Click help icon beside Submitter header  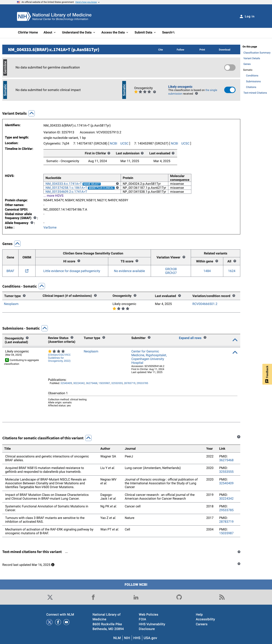(149, 338)
